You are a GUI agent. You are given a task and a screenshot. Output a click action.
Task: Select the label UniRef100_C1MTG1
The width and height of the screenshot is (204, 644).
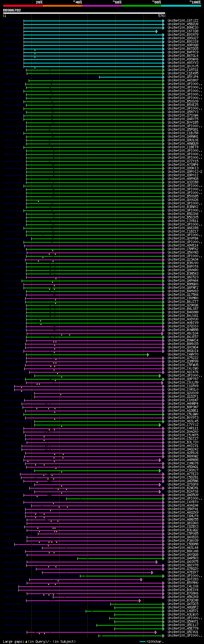[x=183, y=70]
